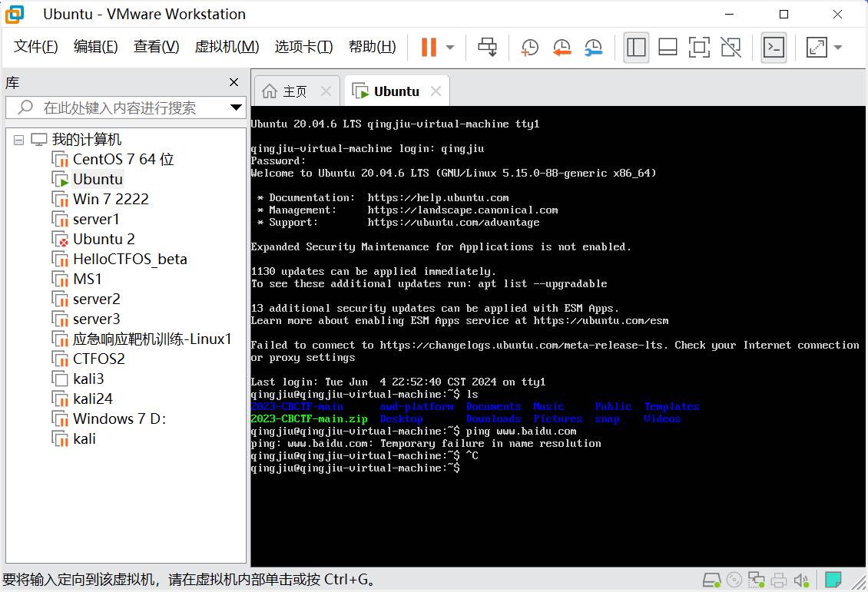Close the 库 library panel
This screenshot has height=592, width=868.
tap(234, 82)
